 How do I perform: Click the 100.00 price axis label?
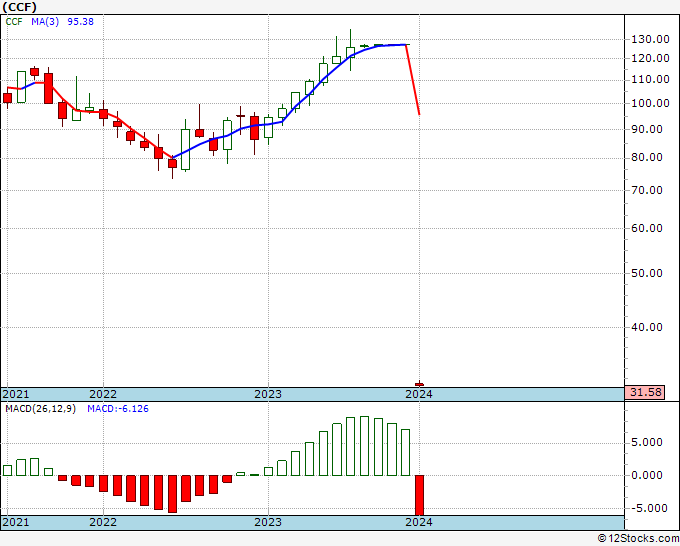tap(650, 103)
